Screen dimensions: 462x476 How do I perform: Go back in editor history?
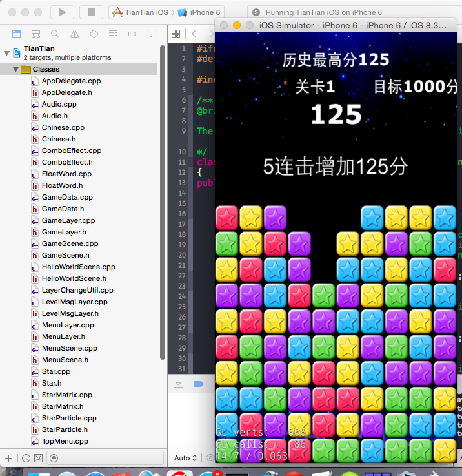(x=194, y=34)
